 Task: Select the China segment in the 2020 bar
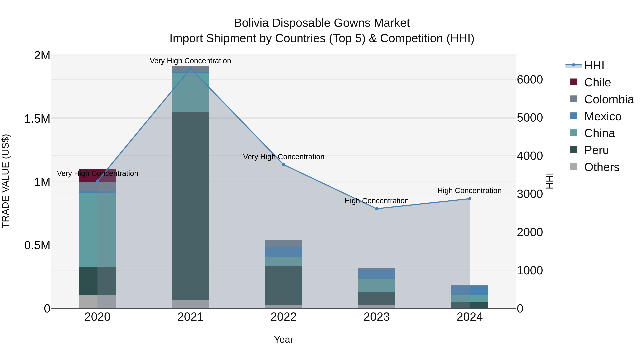(97, 230)
